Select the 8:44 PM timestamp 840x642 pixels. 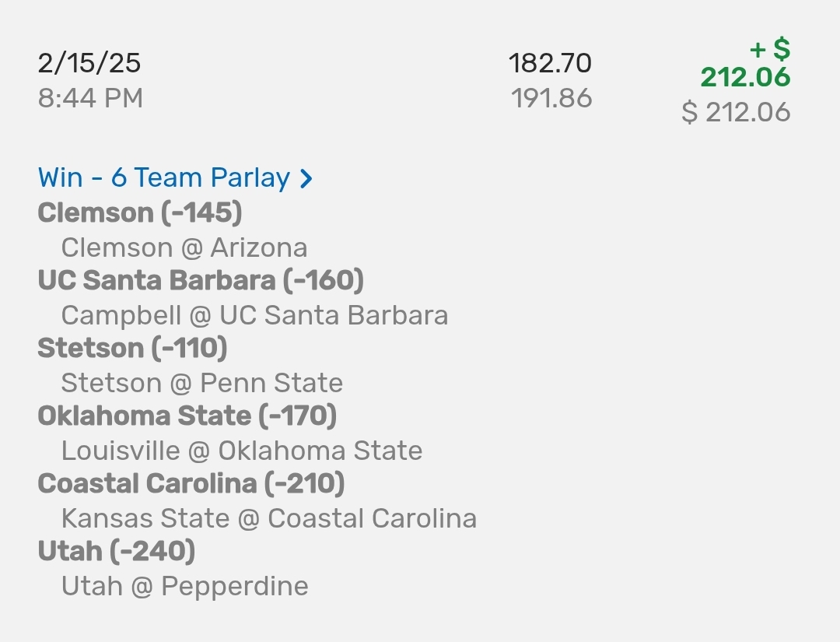90,99
